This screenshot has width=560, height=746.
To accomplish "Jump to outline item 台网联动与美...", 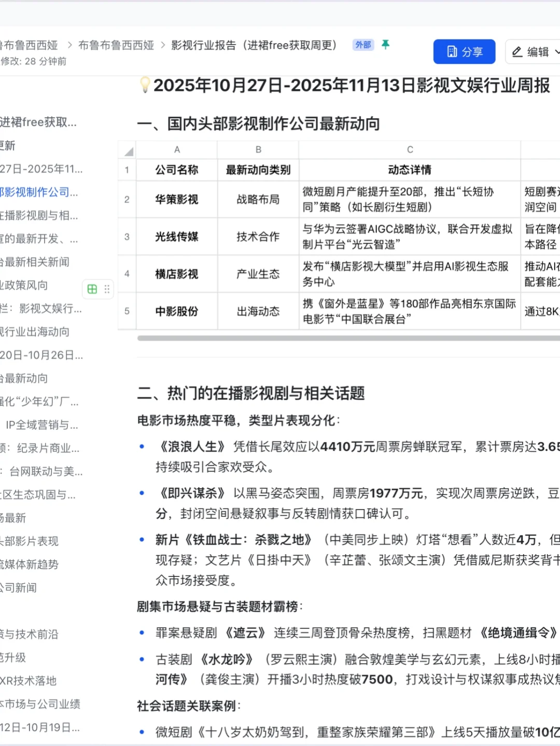I will 41,472.
